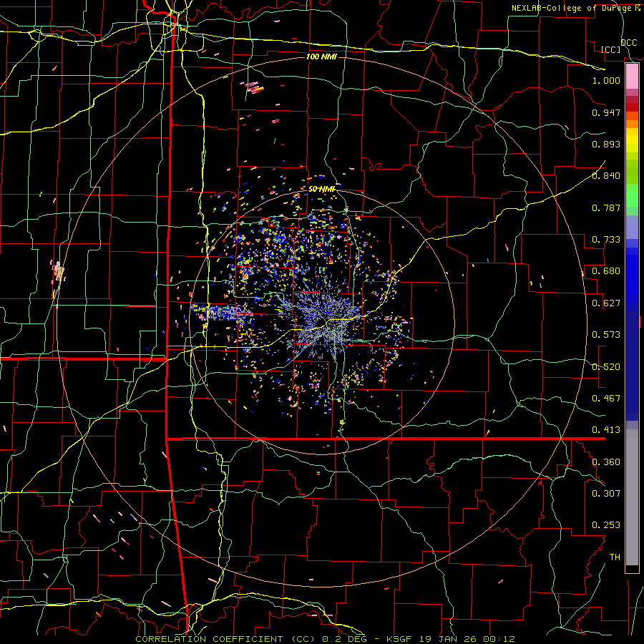
Task: Select the 0.253 scale value
Action: 606,525
